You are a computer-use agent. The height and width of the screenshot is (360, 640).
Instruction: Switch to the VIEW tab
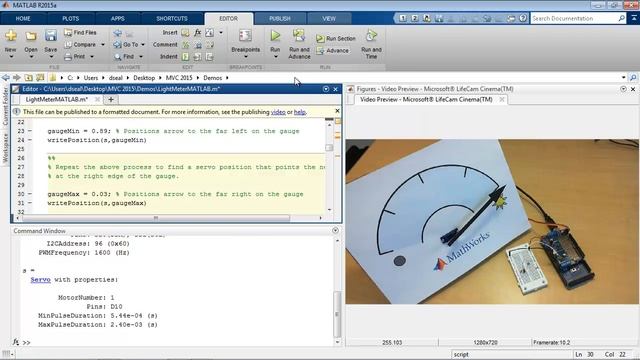(x=329, y=19)
